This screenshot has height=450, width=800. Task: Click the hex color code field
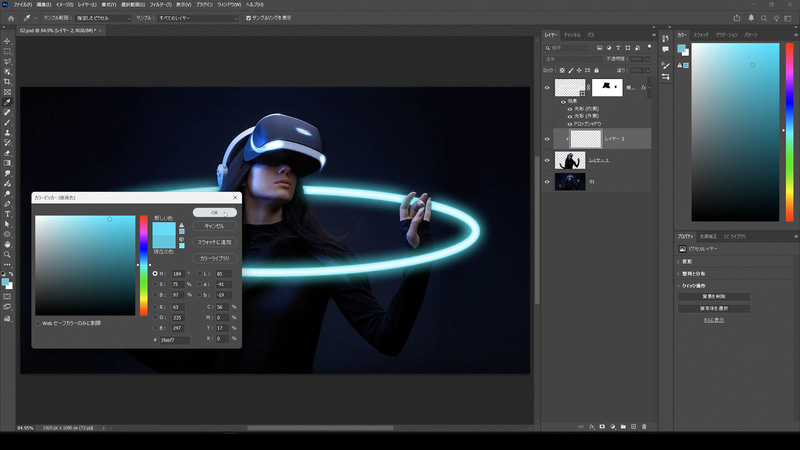click(x=174, y=340)
